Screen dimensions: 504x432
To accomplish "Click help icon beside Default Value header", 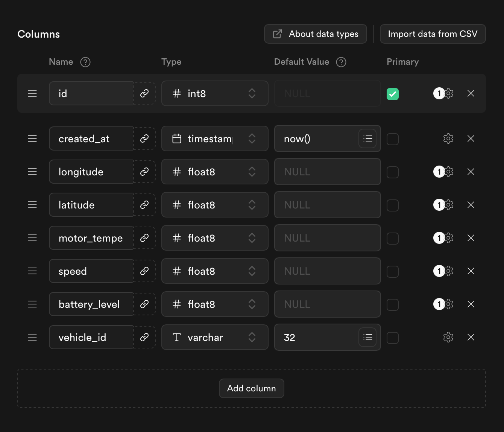I will pos(341,62).
